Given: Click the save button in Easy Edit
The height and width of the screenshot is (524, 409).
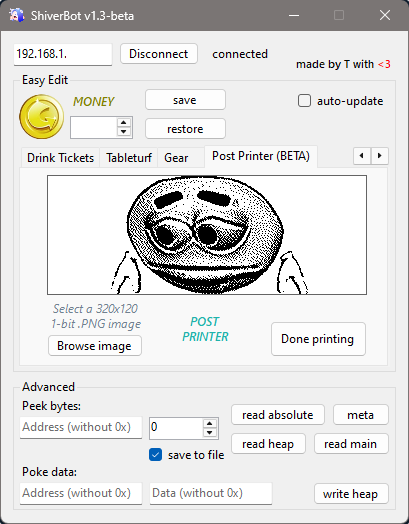Looking at the screenshot, I should (x=185, y=100).
